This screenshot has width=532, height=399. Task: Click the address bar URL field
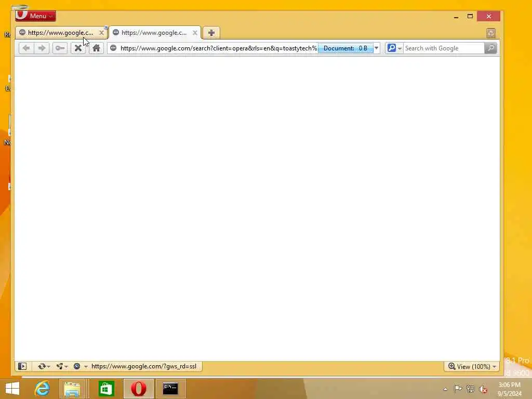tap(218, 48)
